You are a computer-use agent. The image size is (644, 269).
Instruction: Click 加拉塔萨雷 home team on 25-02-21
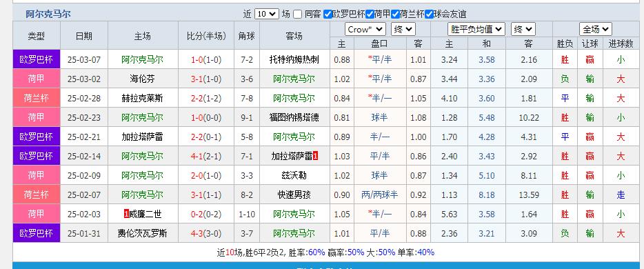[143, 137]
